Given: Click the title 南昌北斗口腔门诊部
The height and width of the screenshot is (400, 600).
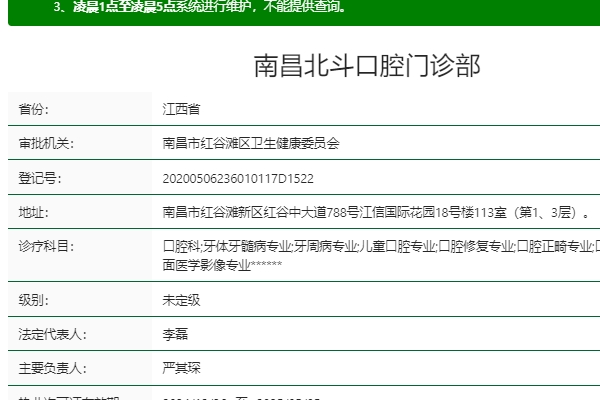Looking at the screenshot, I should point(367,66).
